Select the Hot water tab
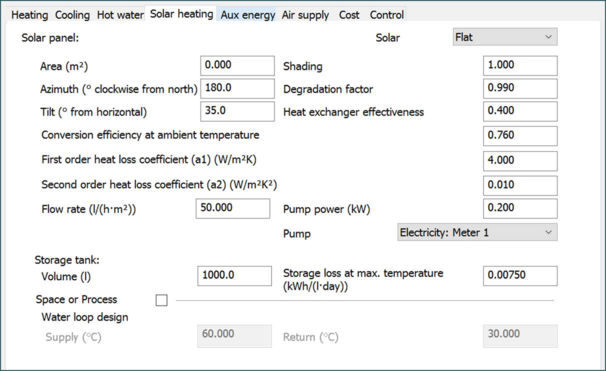The image size is (606, 371). (120, 15)
